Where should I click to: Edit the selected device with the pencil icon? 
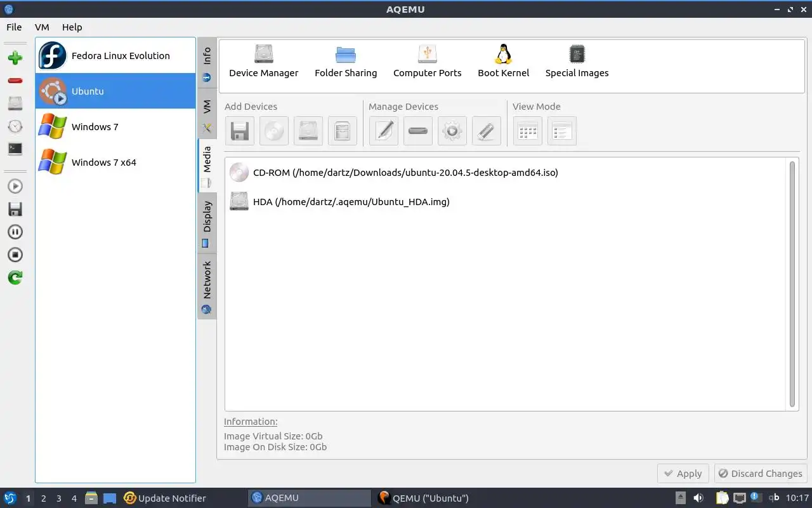[384, 131]
